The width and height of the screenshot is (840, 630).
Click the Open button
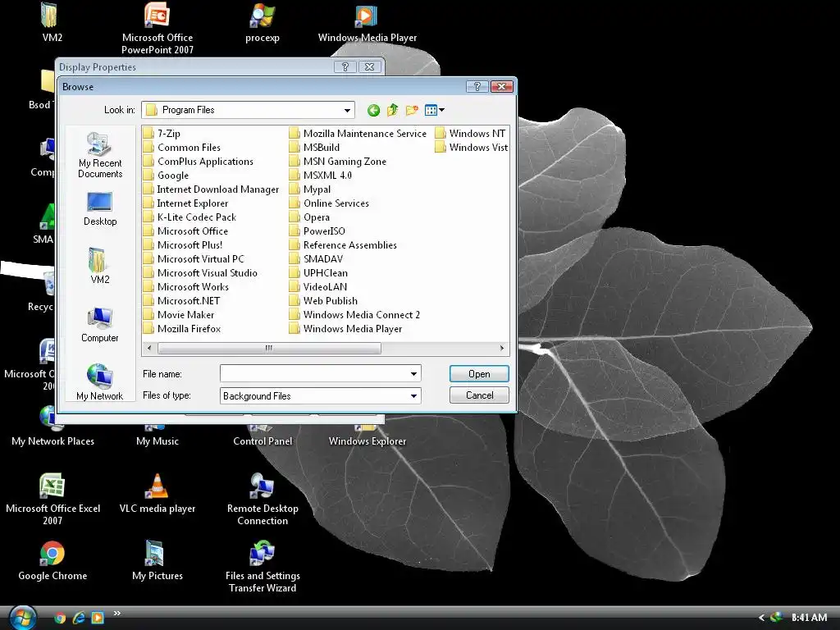click(x=479, y=374)
